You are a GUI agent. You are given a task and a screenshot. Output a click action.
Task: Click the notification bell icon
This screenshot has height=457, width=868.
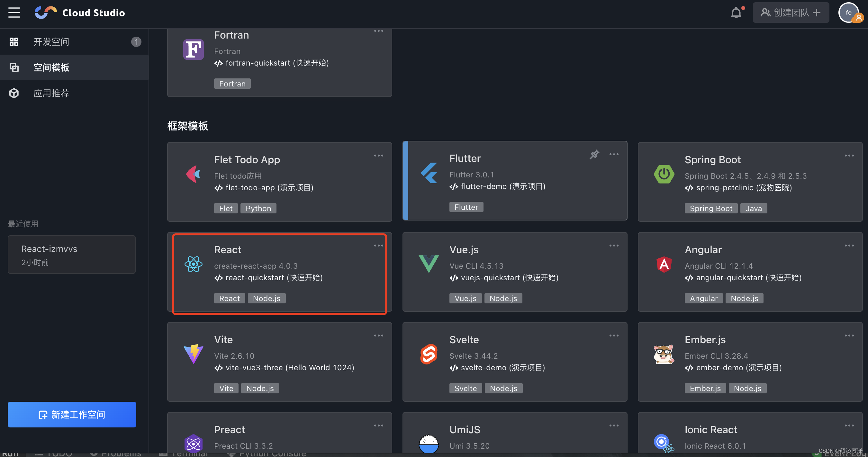736,13
